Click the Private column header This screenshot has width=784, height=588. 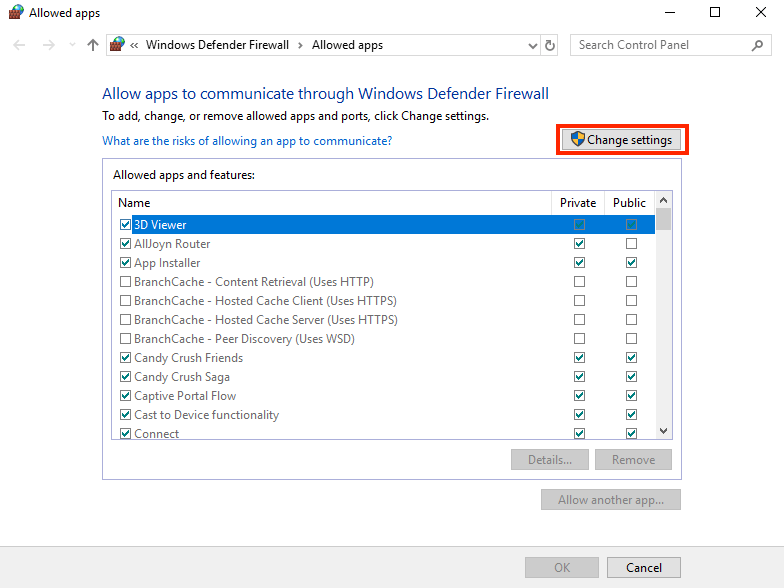point(578,202)
